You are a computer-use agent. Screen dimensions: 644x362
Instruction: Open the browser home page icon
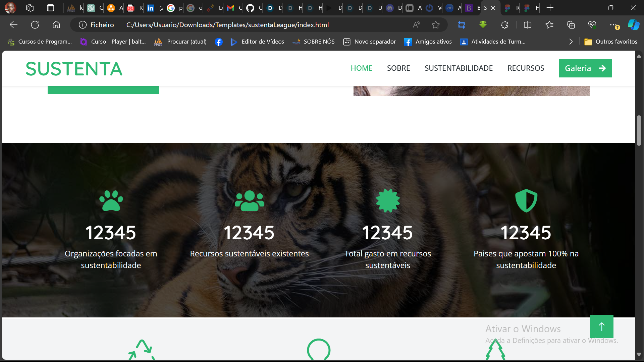coord(56,25)
